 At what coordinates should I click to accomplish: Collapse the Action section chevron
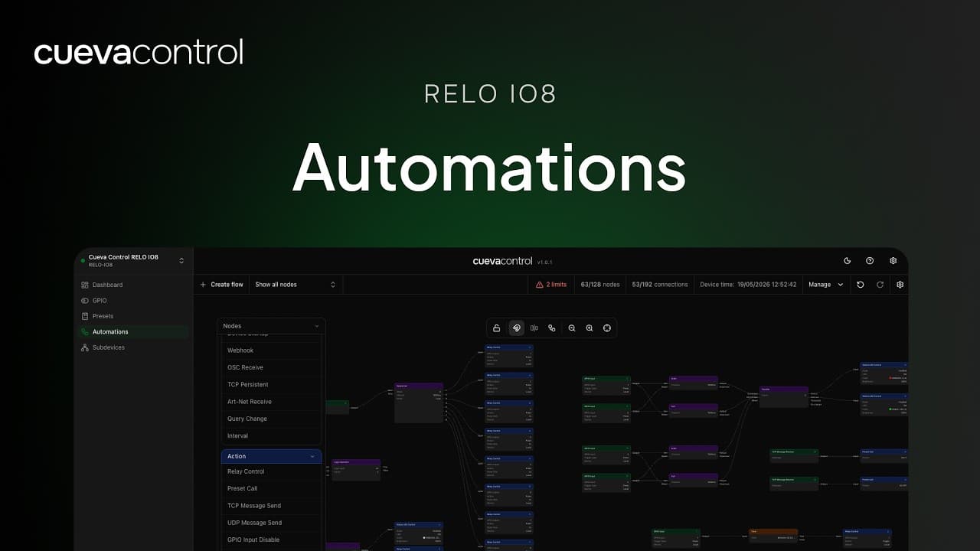coord(312,456)
